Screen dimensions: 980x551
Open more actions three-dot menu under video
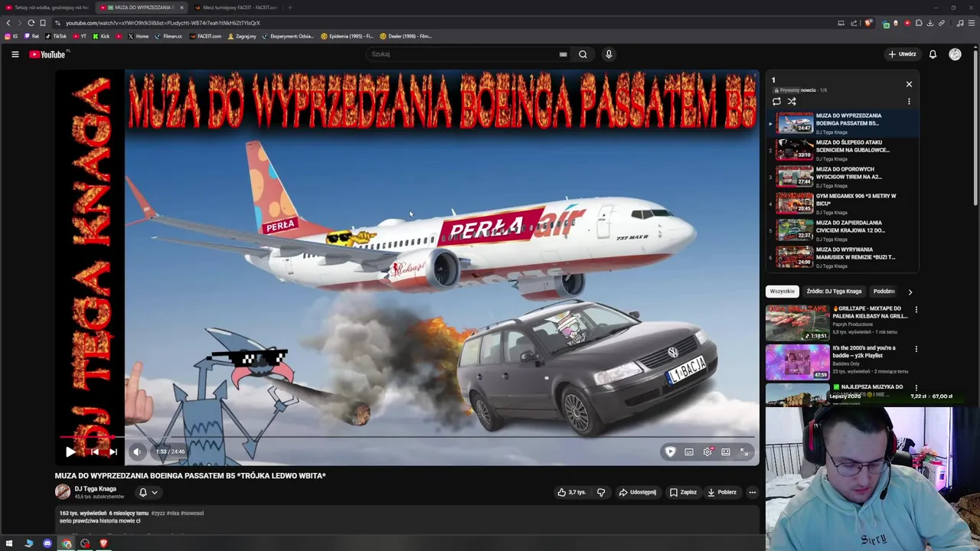point(753,493)
